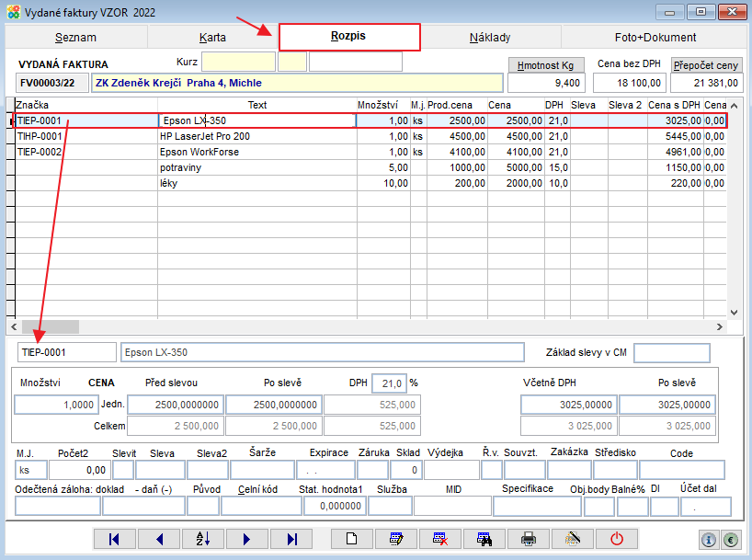This screenshot has height=560, width=752.
Task: Click the Zakázka field
Action: point(569,470)
